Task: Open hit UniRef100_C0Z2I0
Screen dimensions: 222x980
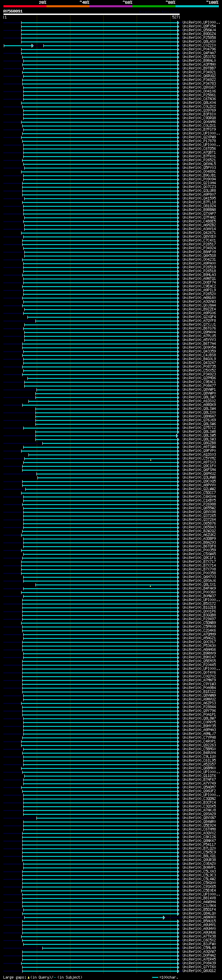Action: click(199, 45)
